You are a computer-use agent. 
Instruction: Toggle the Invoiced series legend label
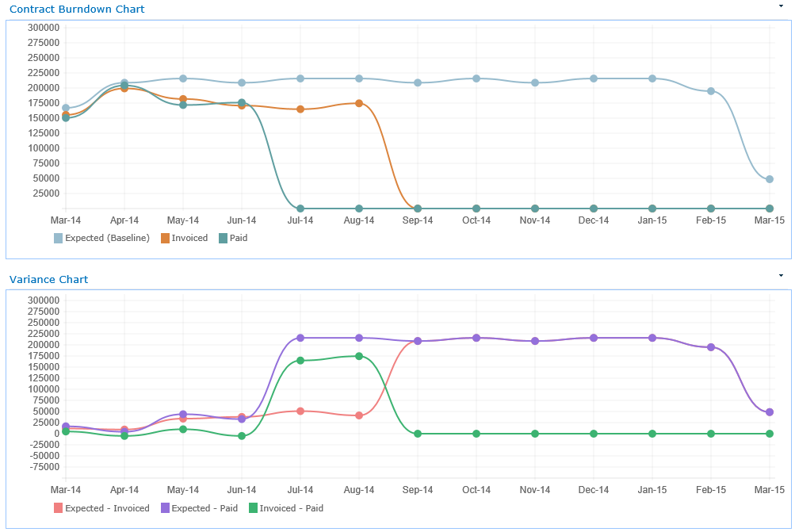point(189,238)
